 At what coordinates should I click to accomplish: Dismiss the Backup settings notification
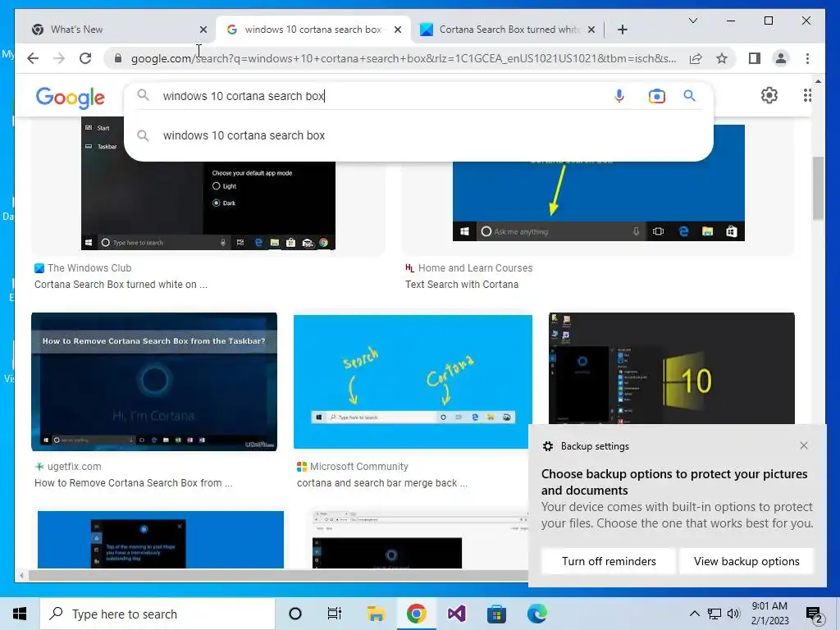pos(804,445)
